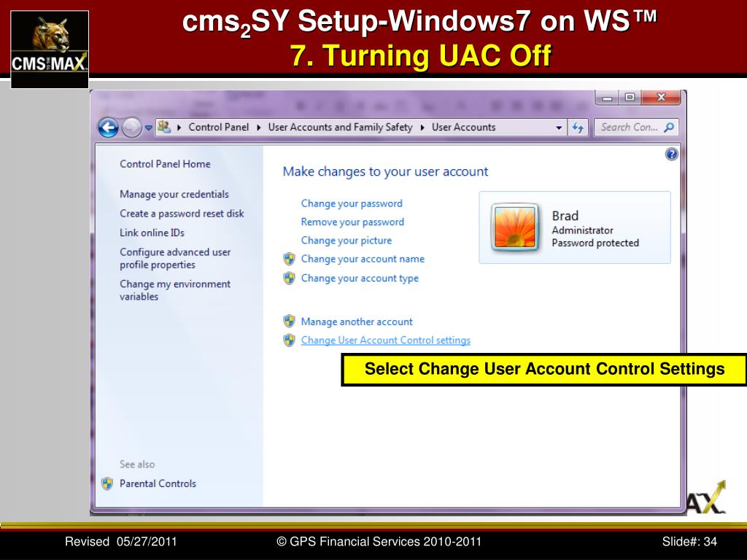Viewport: 747px width, 560px height.
Task: Expand the arrow before Control Panel breadcrumb
Action: coord(179,128)
